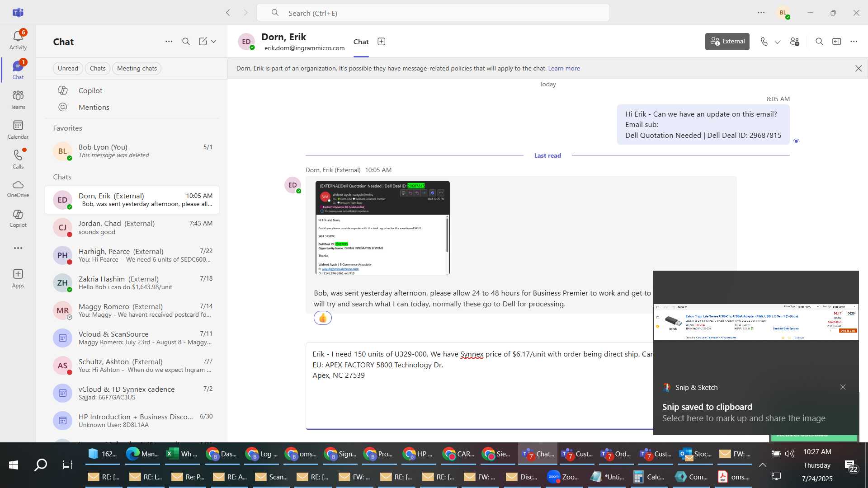Go back with the navigation arrow
The height and width of the screenshot is (488, 868).
click(228, 13)
